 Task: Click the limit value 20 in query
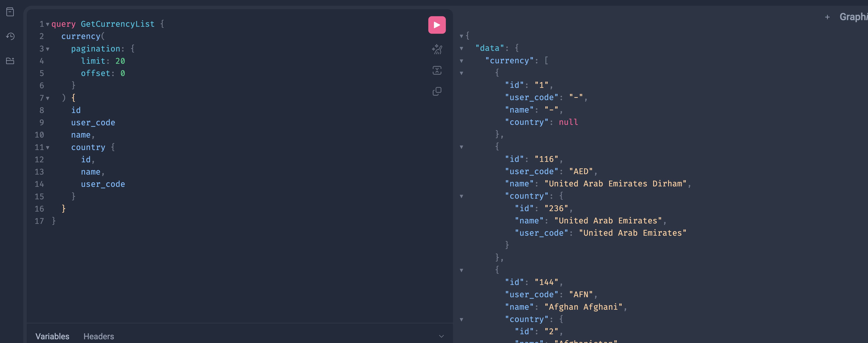coord(120,61)
